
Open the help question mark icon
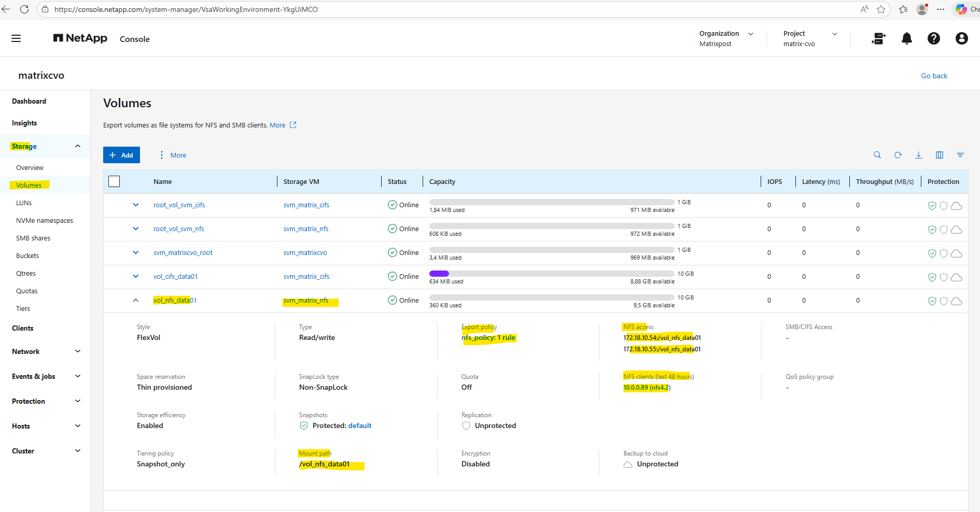[x=933, y=39]
